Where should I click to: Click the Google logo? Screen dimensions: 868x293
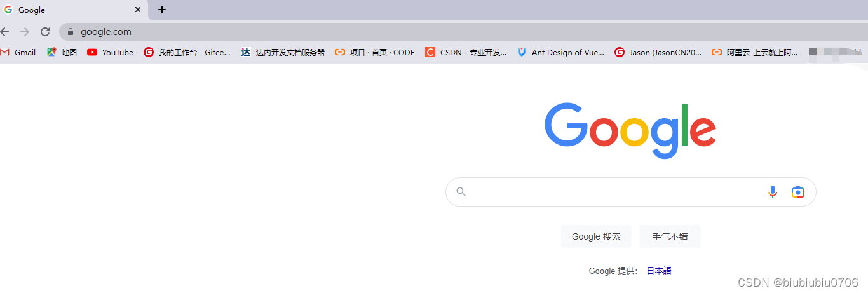(630, 130)
